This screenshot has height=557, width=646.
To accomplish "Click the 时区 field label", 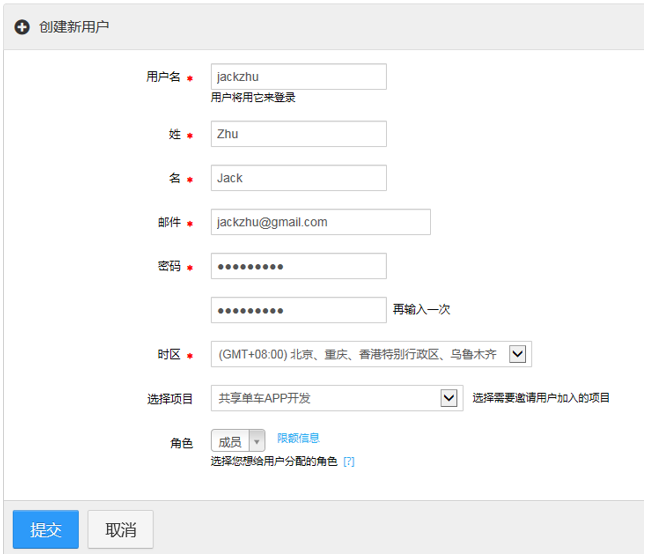I will [x=169, y=354].
